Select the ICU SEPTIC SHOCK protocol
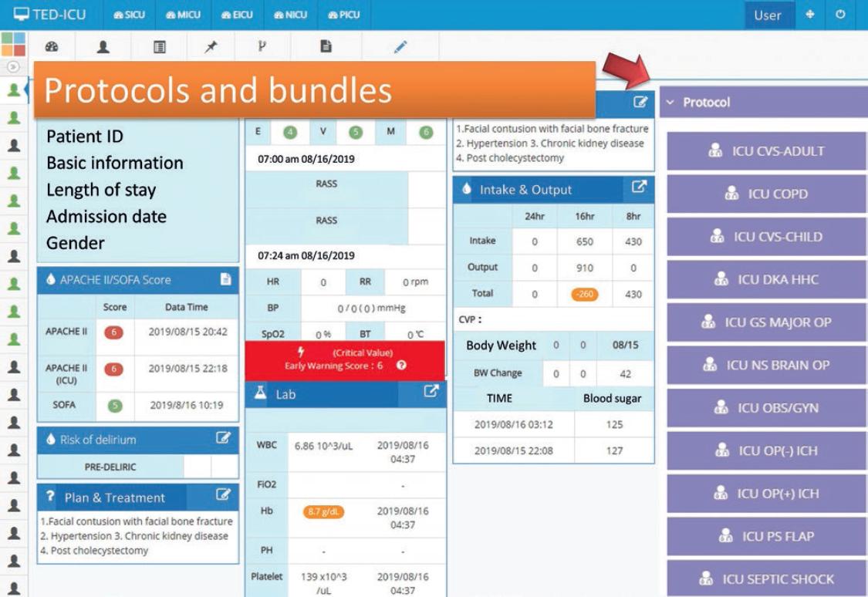Image resolution: width=868 pixels, height=597 pixels. [766, 578]
